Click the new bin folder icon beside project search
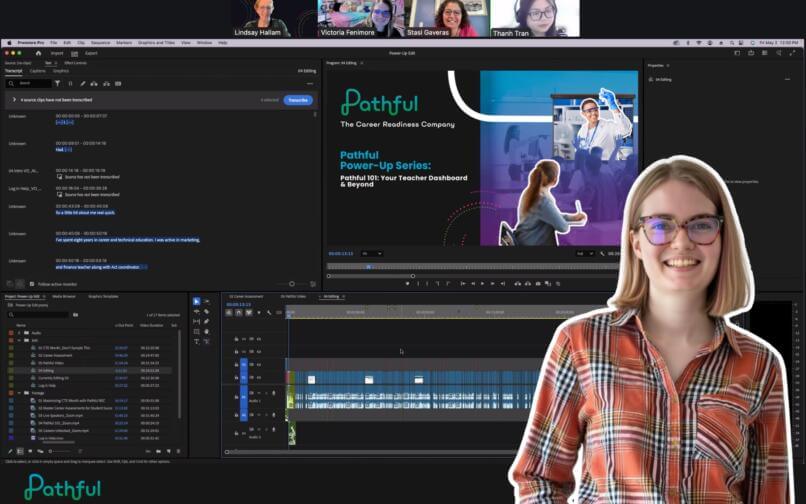 76,315
